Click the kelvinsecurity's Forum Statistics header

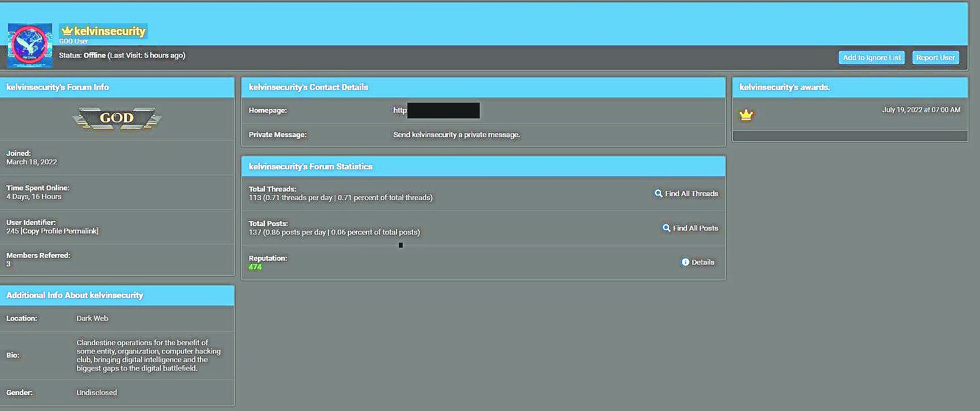point(310,167)
